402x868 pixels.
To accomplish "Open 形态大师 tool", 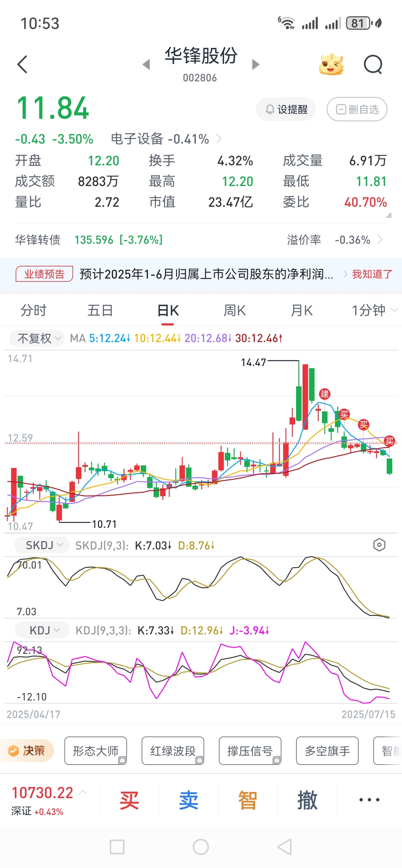I will [x=96, y=751].
